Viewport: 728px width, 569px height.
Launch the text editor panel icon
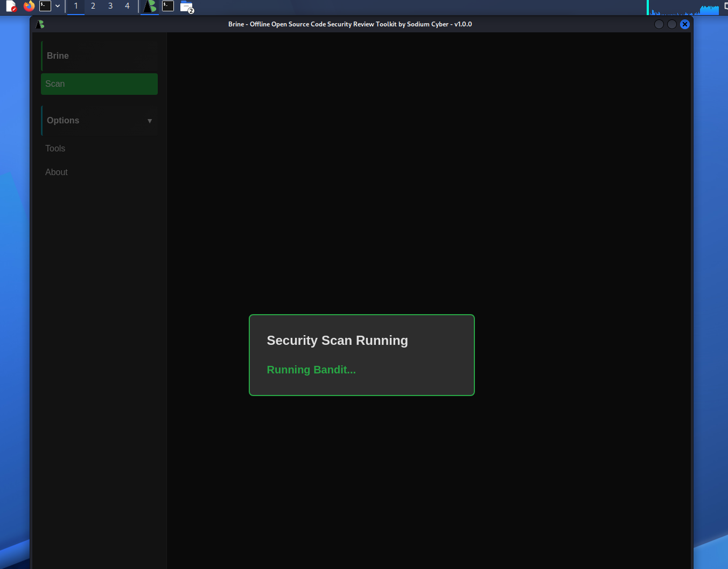click(x=11, y=6)
